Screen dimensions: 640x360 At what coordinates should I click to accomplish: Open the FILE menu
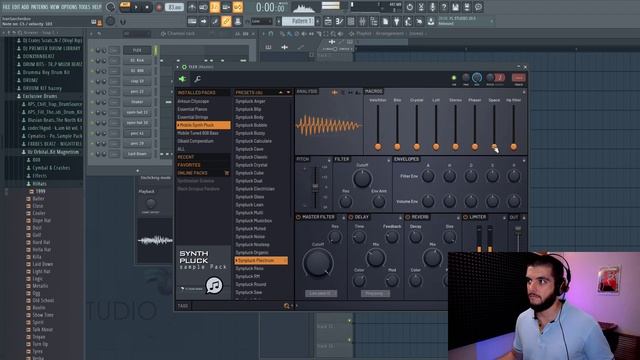pyautogui.click(x=6, y=7)
